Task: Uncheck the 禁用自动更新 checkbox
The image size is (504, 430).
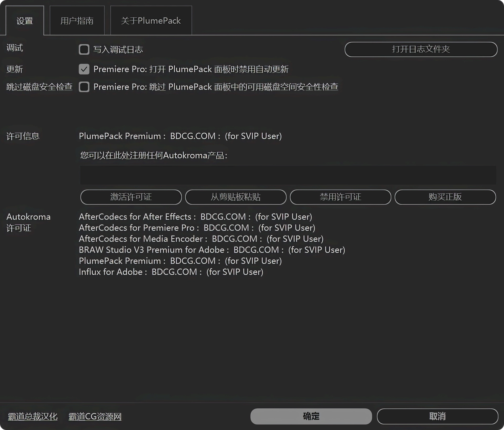Action: coord(84,69)
